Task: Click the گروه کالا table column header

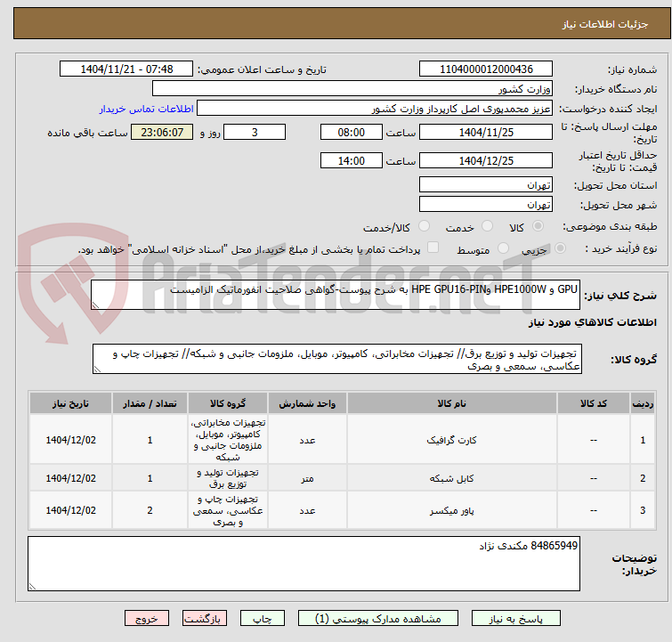Action: click(x=228, y=403)
